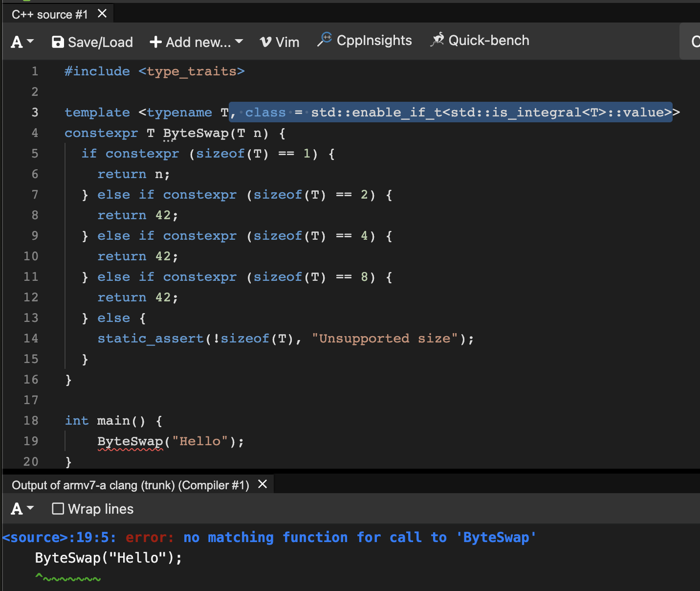Open CppInsights for this source
This screenshot has height=591, width=700.
[x=365, y=40]
